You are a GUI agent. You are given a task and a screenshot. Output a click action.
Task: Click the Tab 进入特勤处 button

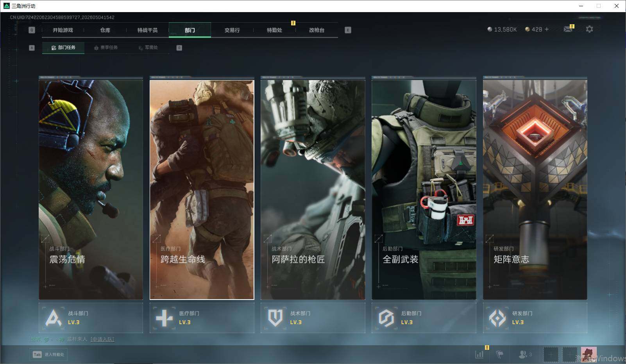48,354
